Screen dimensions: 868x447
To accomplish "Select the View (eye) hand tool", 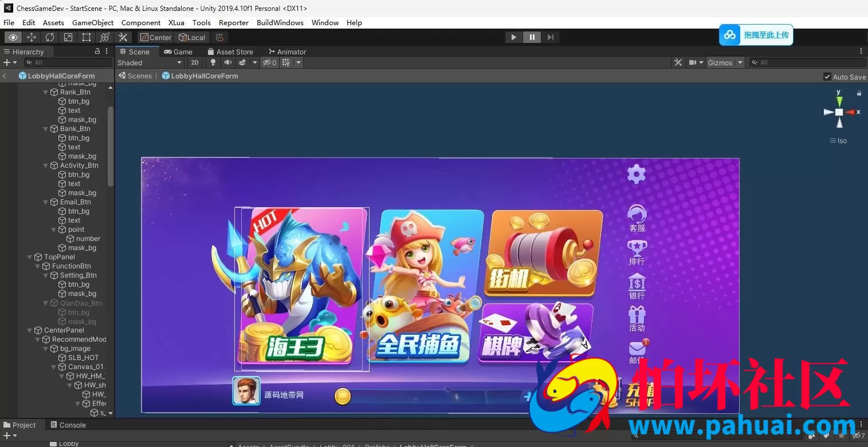I will pos(13,37).
